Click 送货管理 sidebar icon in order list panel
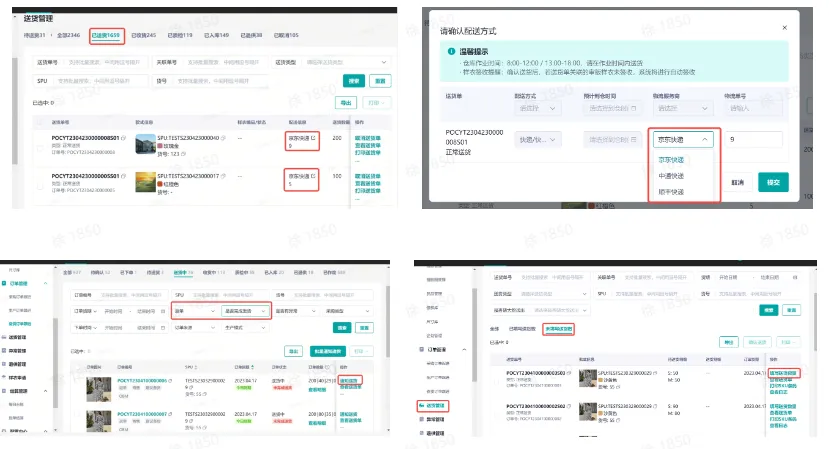The width and height of the screenshot is (829, 449). 4,337
